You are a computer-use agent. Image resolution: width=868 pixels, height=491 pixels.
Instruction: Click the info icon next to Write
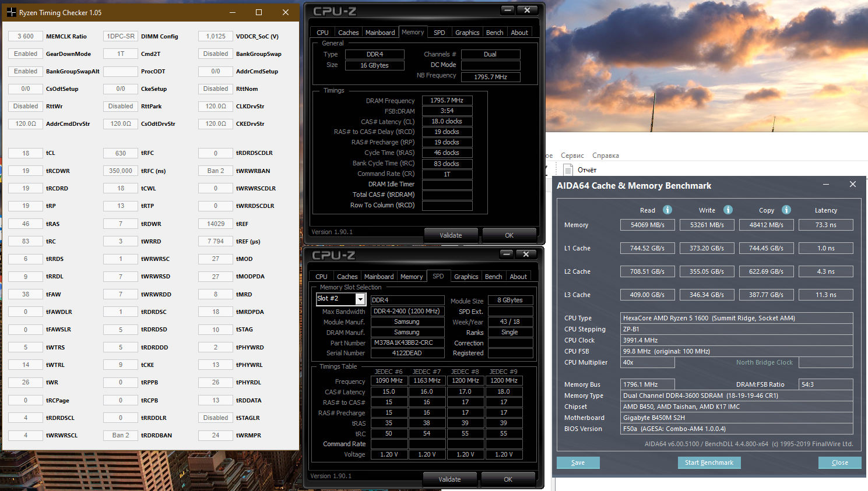click(728, 210)
